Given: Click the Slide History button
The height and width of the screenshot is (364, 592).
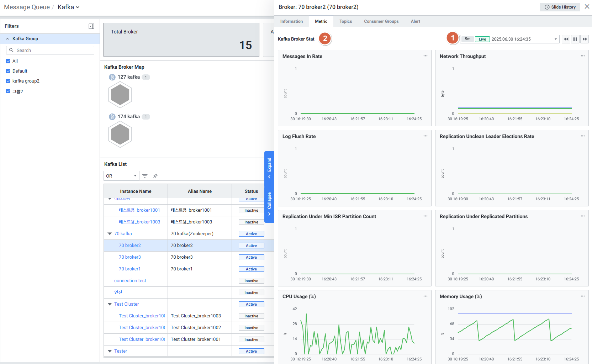Looking at the screenshot, I should (560, 7).
